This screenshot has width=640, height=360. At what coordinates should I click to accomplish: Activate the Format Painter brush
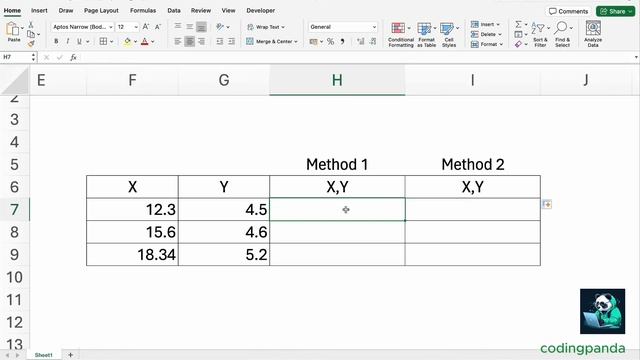(x=31, y=44)
